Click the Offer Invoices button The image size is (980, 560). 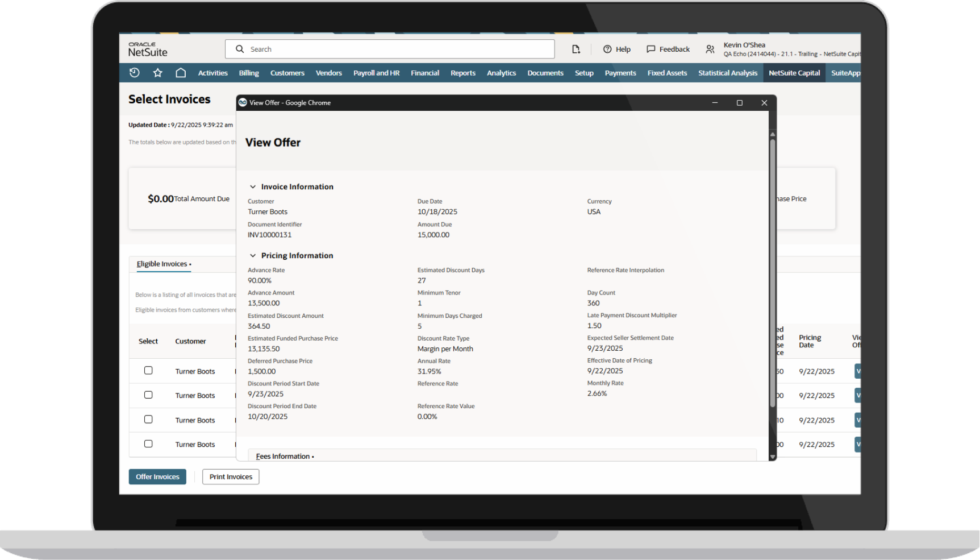click(157, 477)
